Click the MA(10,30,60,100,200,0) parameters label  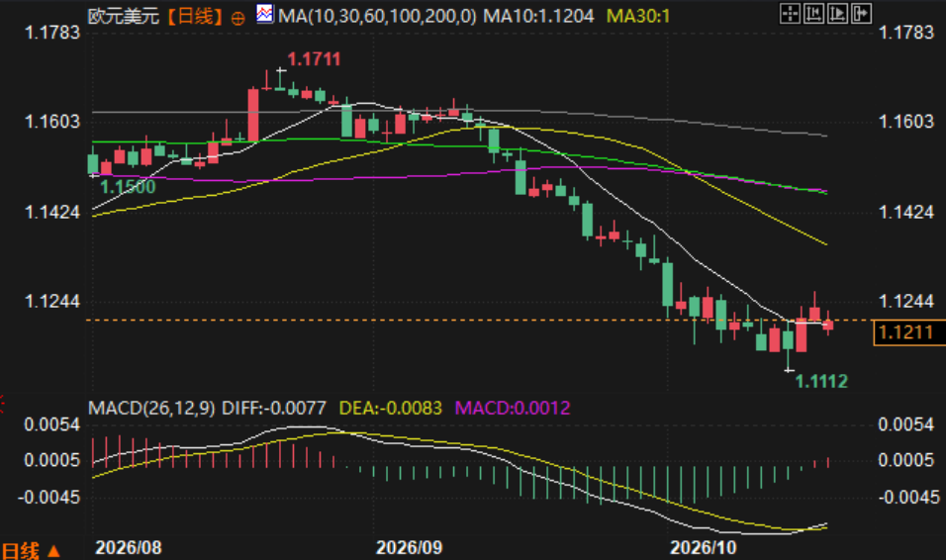[377, 16]
